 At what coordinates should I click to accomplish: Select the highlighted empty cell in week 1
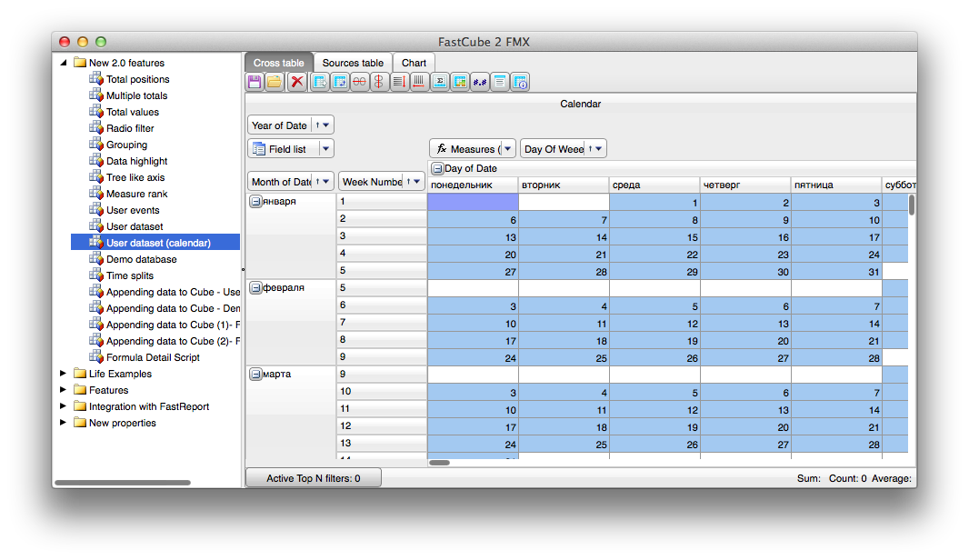[473, 202]
